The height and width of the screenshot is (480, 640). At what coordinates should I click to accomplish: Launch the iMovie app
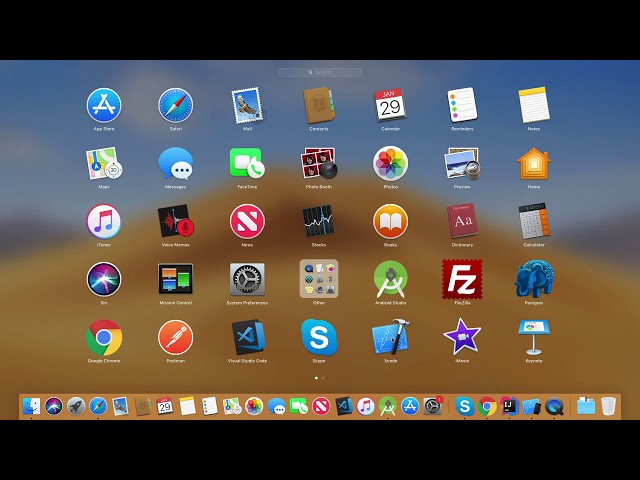coord(462,338)
